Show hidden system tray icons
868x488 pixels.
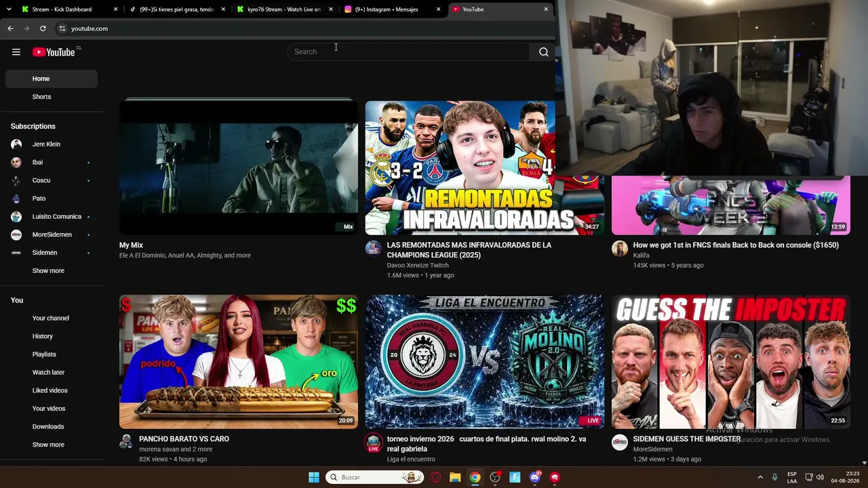point(760,477)
